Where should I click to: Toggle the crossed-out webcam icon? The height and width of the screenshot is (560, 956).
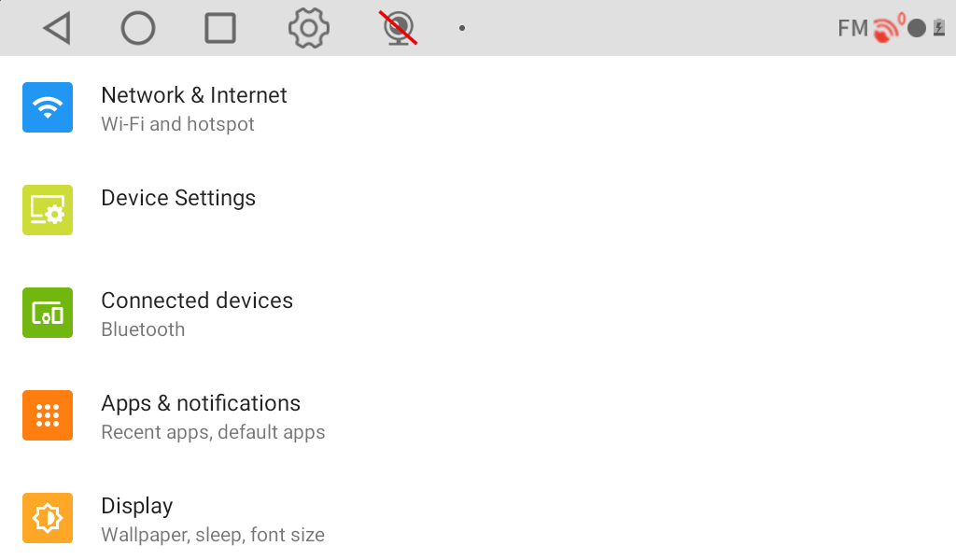[399, 28]
